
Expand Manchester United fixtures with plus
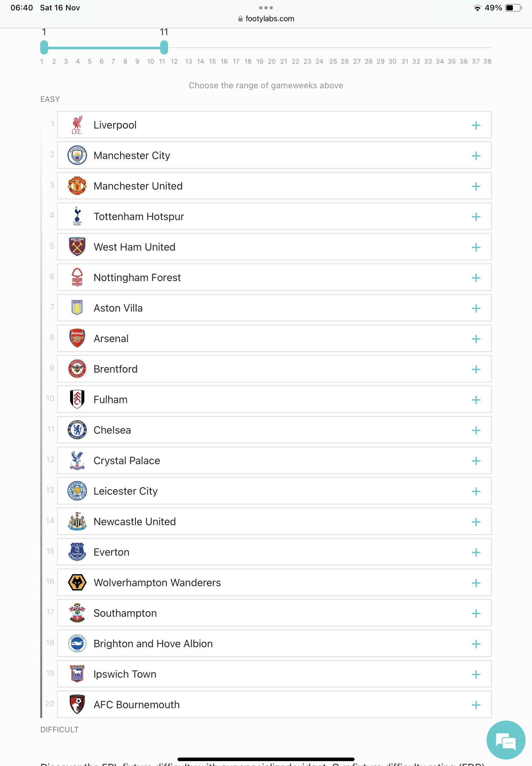[476, 186]
